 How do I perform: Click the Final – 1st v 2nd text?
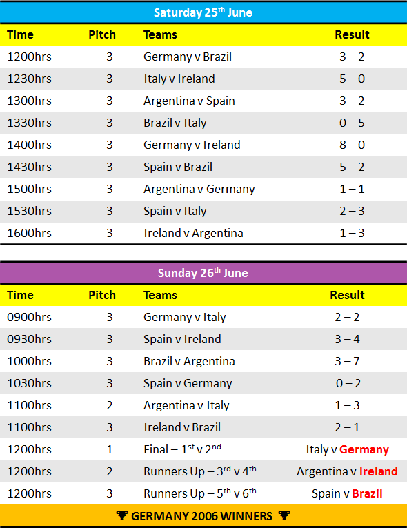pyautogui.click(x=182, y=449)
